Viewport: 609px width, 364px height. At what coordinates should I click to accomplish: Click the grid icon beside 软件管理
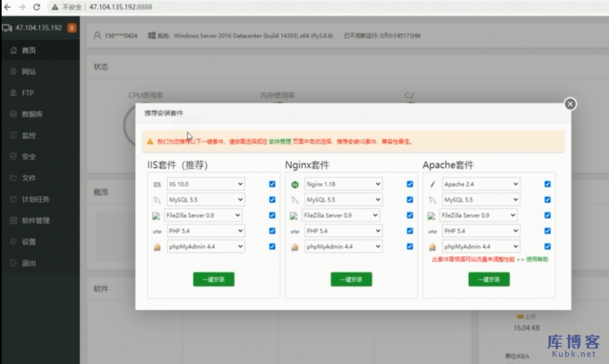14,220
